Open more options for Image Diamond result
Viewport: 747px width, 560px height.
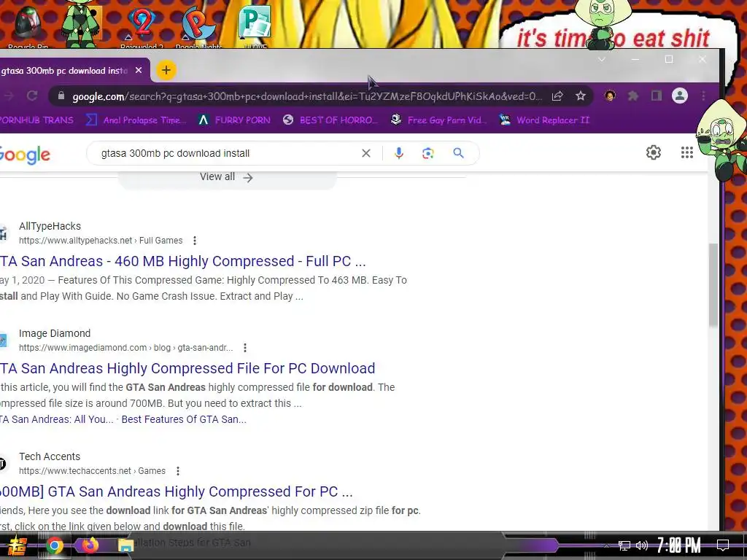tap(245, 348)
